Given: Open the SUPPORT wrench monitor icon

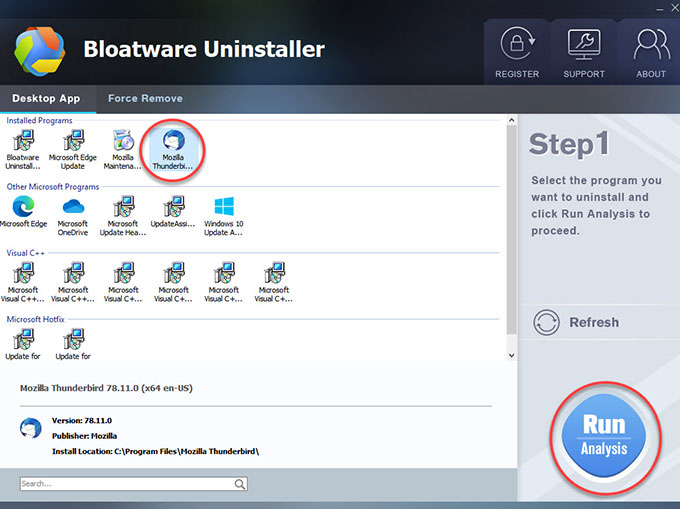Looking at the screenshot, I should (584, 45).
